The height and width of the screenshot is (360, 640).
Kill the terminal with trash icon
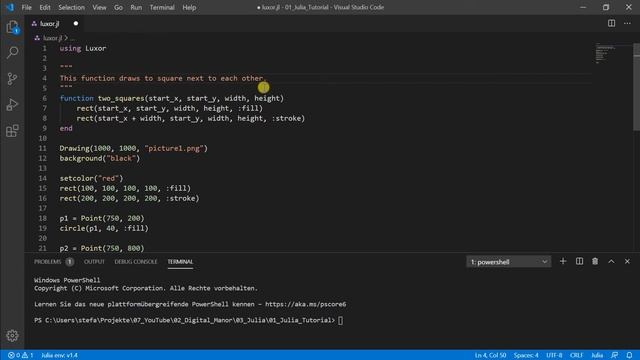tap(595, 261)
